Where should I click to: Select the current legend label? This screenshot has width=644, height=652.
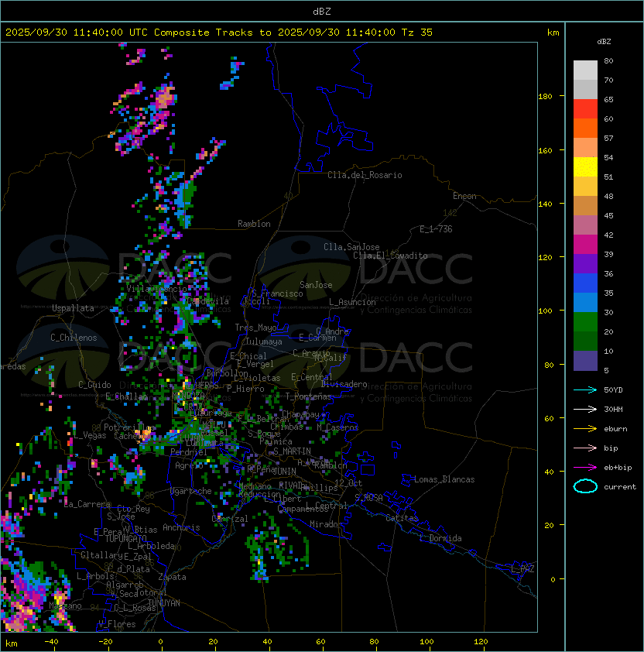point(620,487)
